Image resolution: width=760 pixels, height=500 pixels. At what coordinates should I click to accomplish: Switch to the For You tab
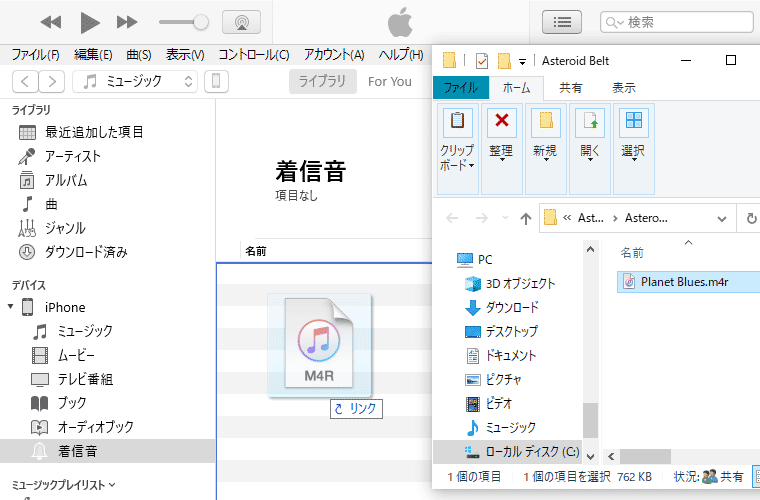pos(390,81)
